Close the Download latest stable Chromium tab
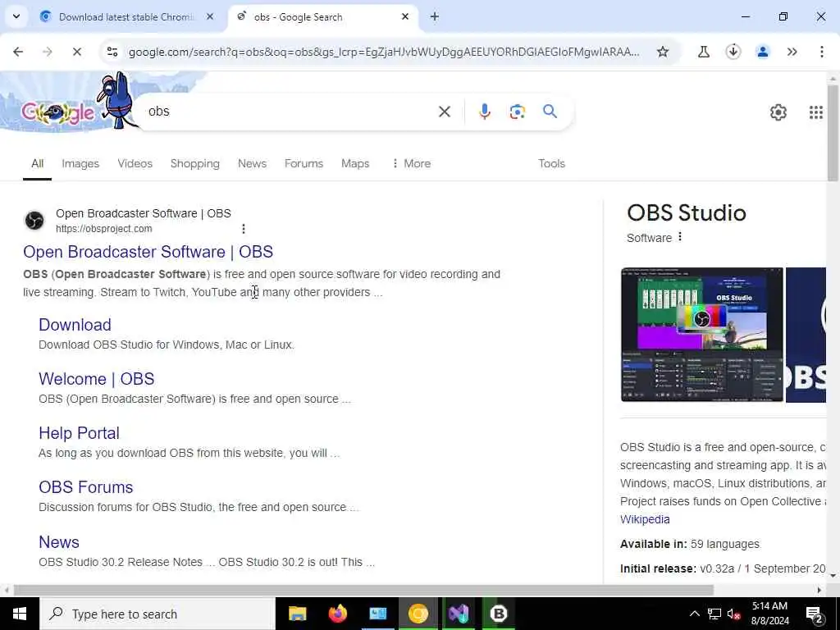 210,17
